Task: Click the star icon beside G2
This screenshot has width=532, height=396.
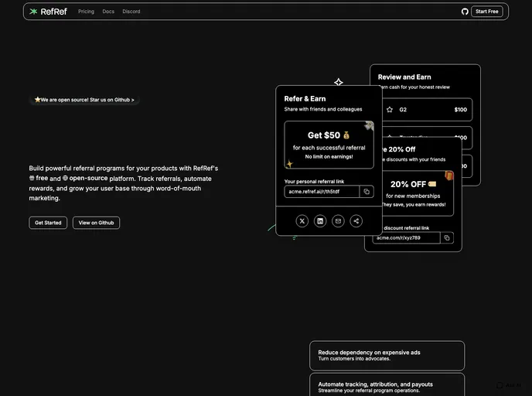Action: pyautogui.click(x=390, y=110)
